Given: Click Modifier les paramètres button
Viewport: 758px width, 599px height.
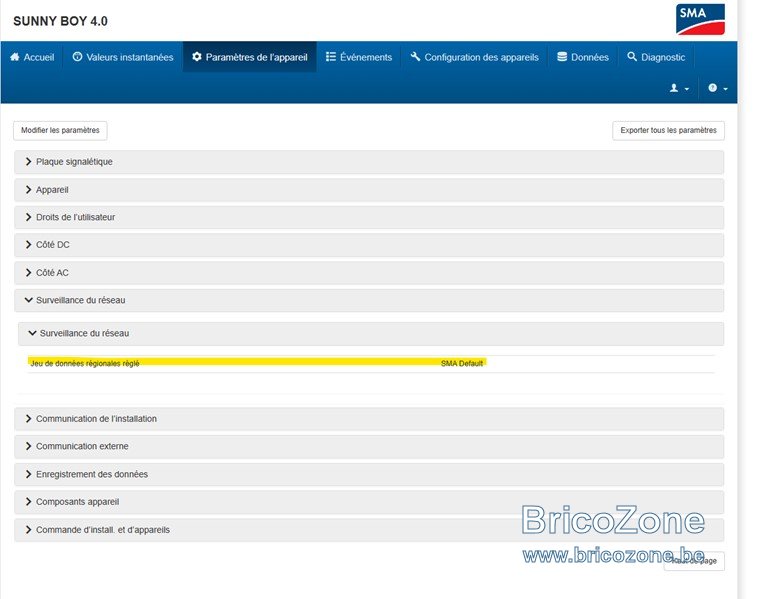Looking at the screenshot, I should click(x=60, y=131).
